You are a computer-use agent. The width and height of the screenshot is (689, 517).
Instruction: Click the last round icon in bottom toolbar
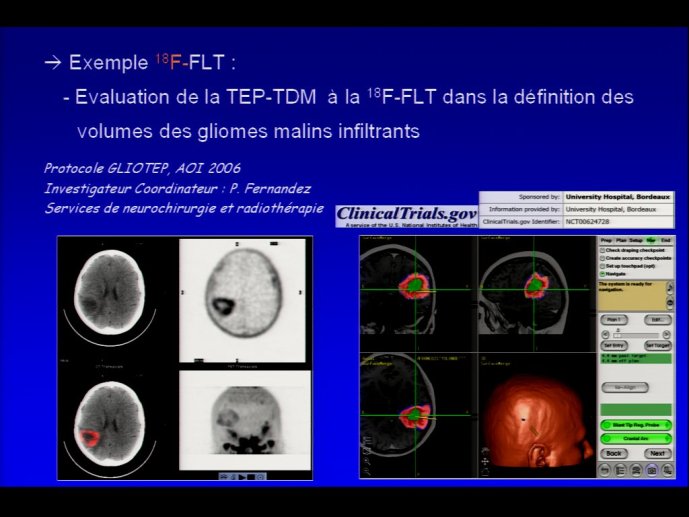(667, 470)
